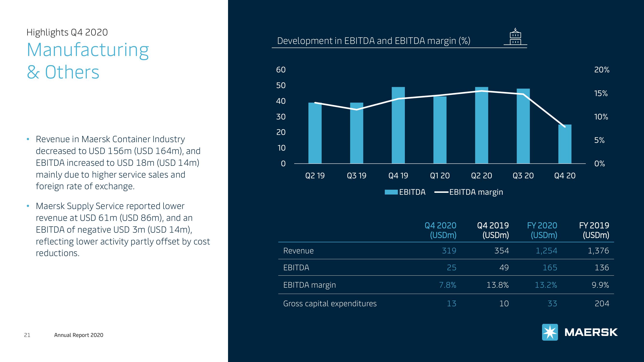Click the EBITDA margin legend line marker

(441, 192)
